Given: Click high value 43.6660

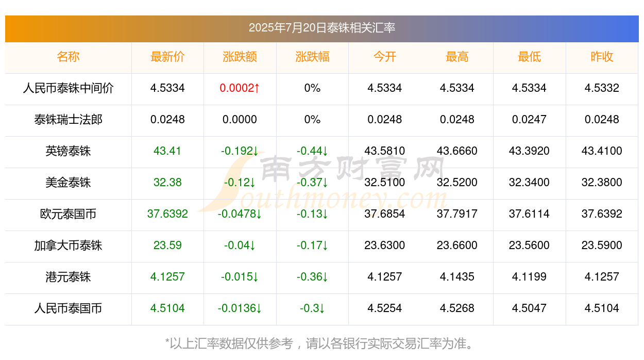Looking at the screenshot, I should pos(457,151).
